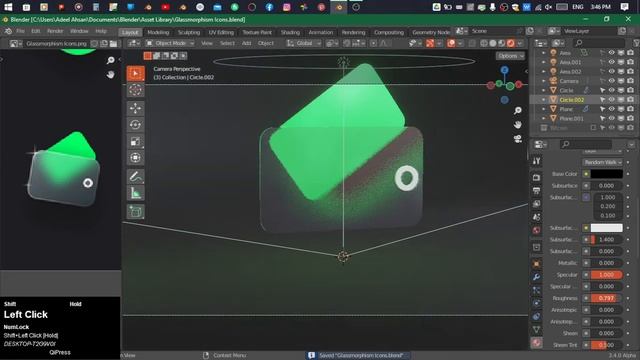Open the Object Data properties tab (green triangle)

coord(536,329)
